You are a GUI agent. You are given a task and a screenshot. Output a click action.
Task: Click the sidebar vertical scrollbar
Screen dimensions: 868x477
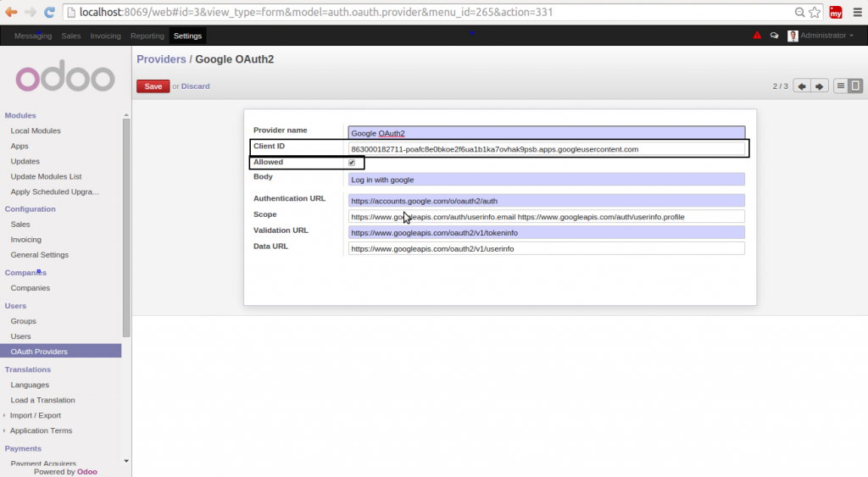(x=126, y=227)
